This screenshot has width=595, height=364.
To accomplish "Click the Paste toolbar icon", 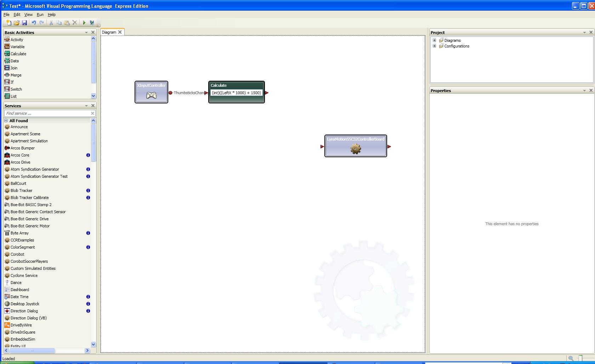I will click(x=67, y=23).
